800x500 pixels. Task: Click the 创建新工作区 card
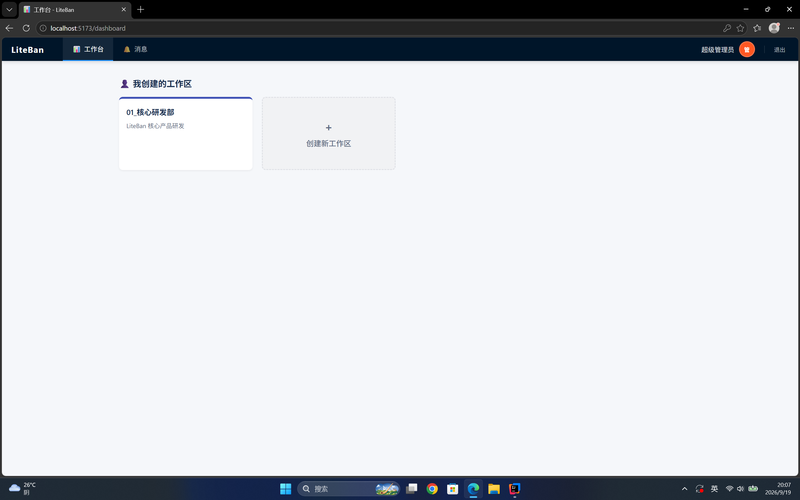(329, 134)
